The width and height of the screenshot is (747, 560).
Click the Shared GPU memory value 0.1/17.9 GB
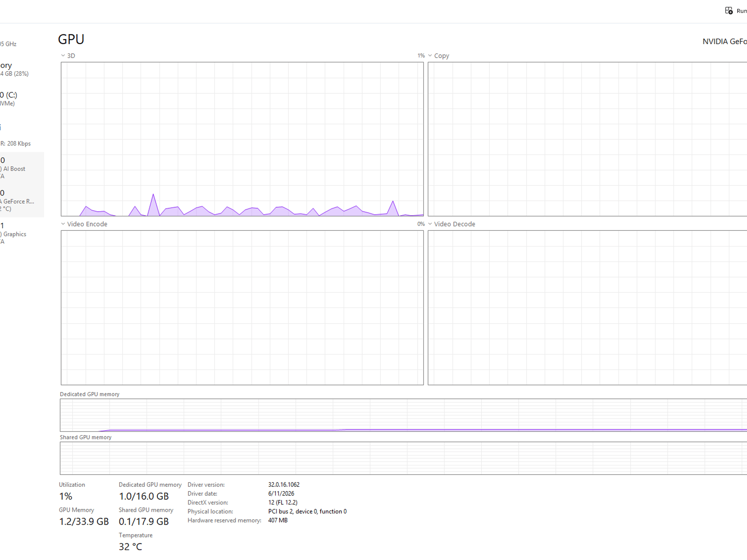pyautogui.click(x=144, y=521)
